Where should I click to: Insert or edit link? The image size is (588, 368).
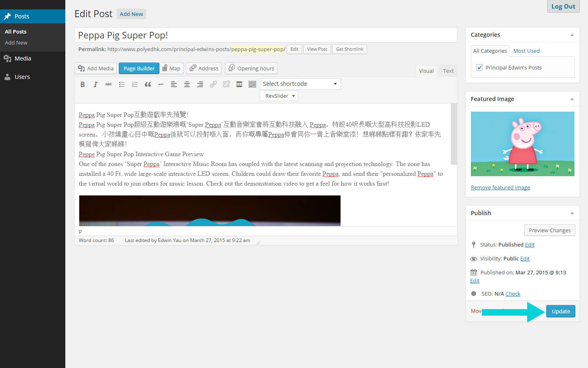[x=213, y=84]
